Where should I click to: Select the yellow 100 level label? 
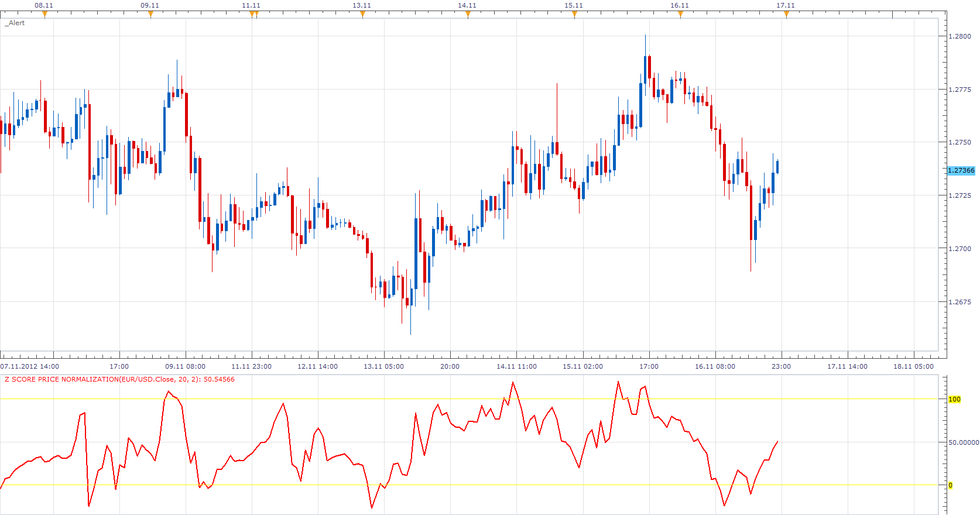coord(954,399)
